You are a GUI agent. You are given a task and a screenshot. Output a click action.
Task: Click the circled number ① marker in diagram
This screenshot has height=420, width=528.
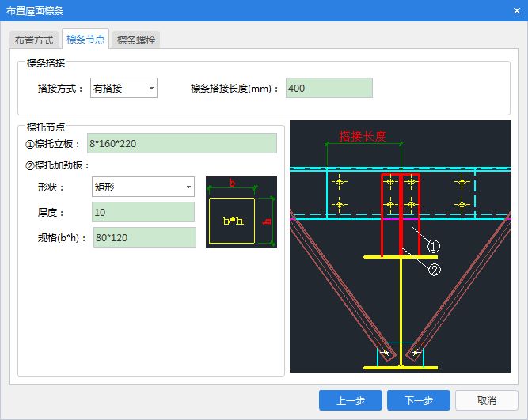click(x=434, y=246)
